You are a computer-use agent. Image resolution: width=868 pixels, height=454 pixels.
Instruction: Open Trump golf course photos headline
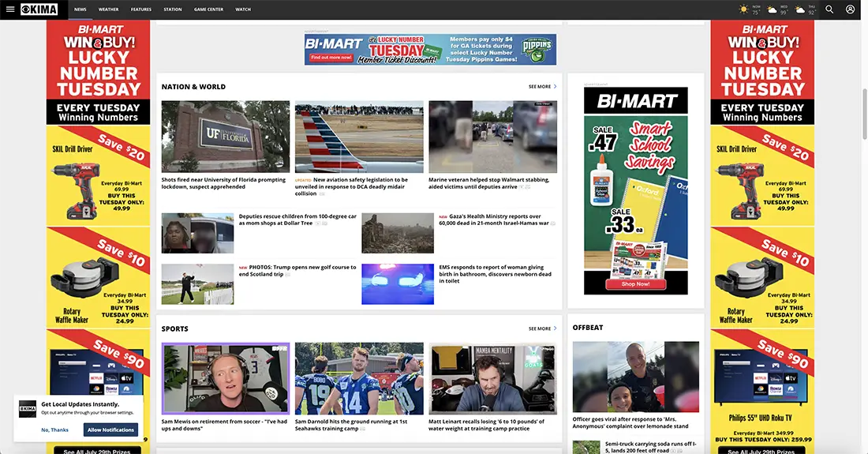tap(297, 270)
